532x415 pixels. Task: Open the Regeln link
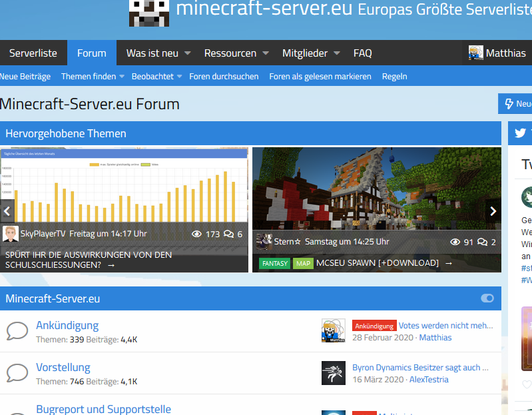[x=395, y=77]
